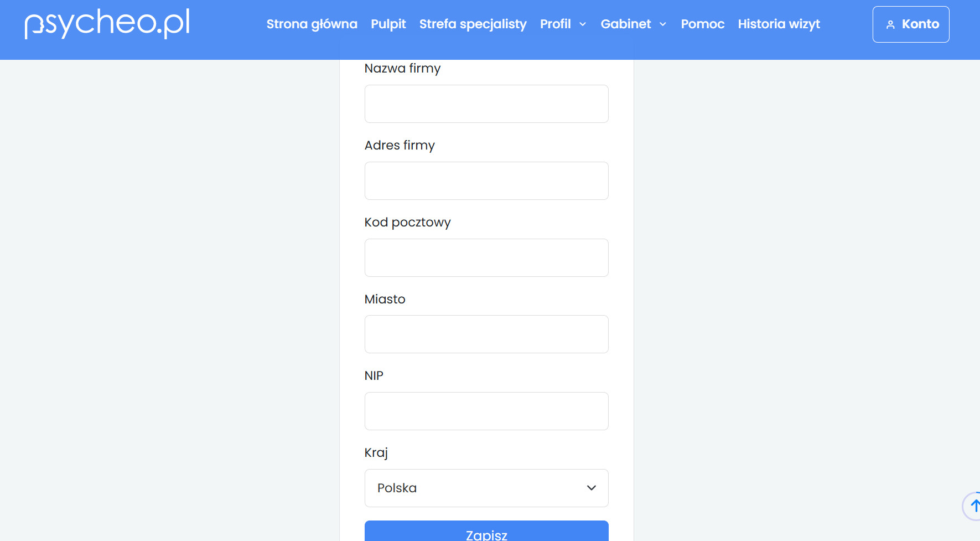Click the scroll-to-top arrow icon
980x541 pixels.
coord(974,506)
